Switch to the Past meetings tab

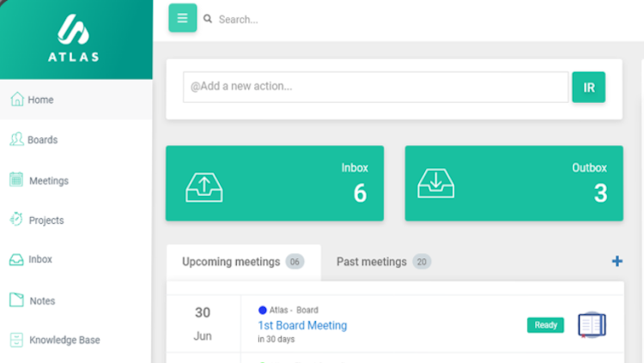383,262
